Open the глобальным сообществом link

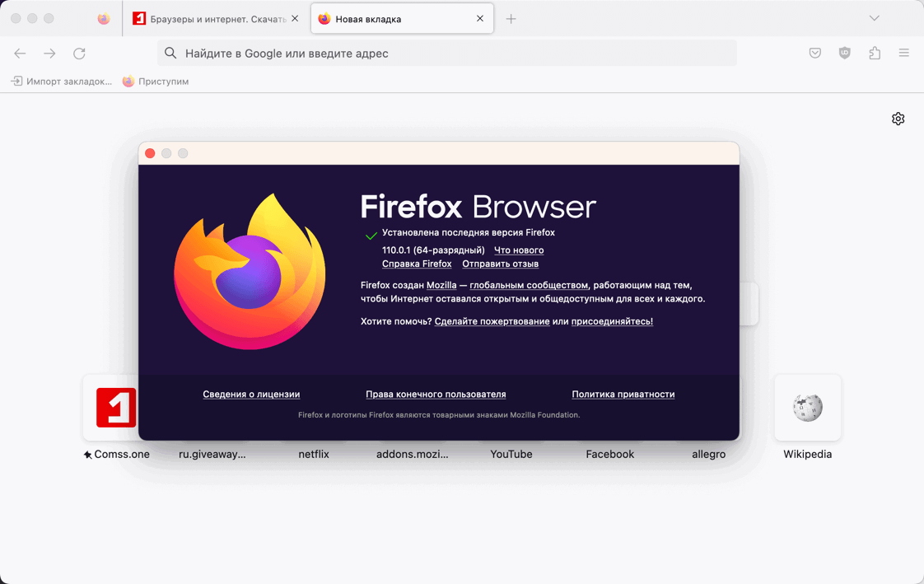coord(529,285)
